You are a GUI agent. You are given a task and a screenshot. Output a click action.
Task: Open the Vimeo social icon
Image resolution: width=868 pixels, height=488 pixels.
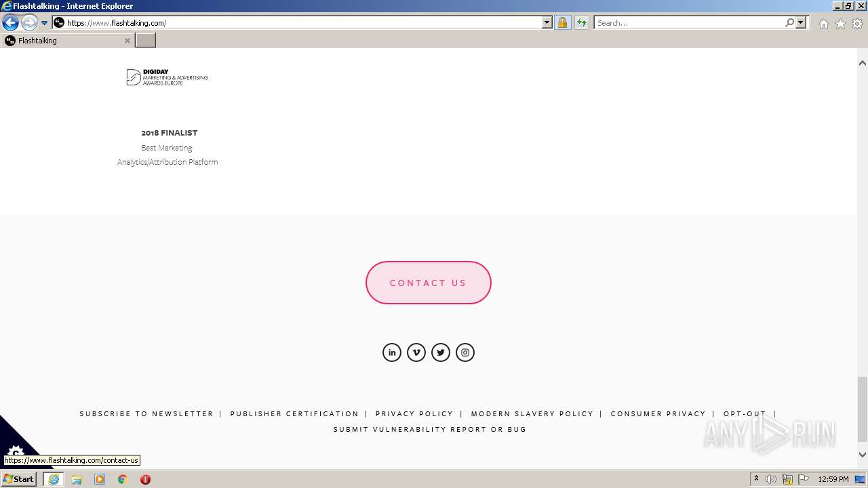416,352
